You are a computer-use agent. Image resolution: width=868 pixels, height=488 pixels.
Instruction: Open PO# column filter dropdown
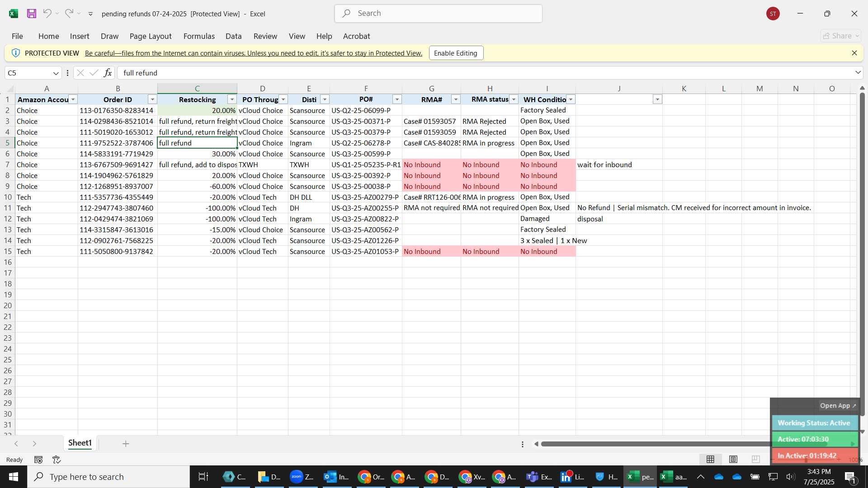[x=397, y=99]
